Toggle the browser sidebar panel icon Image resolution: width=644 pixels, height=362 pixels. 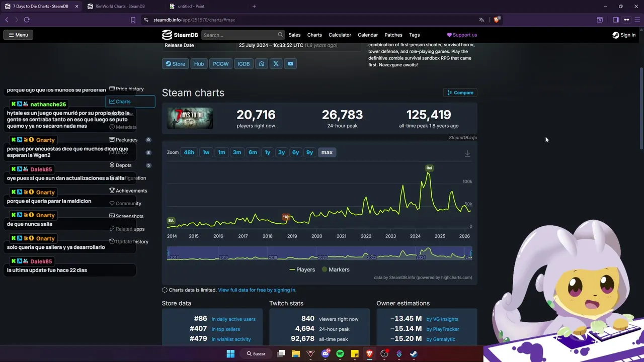click(x=615, y=20)
